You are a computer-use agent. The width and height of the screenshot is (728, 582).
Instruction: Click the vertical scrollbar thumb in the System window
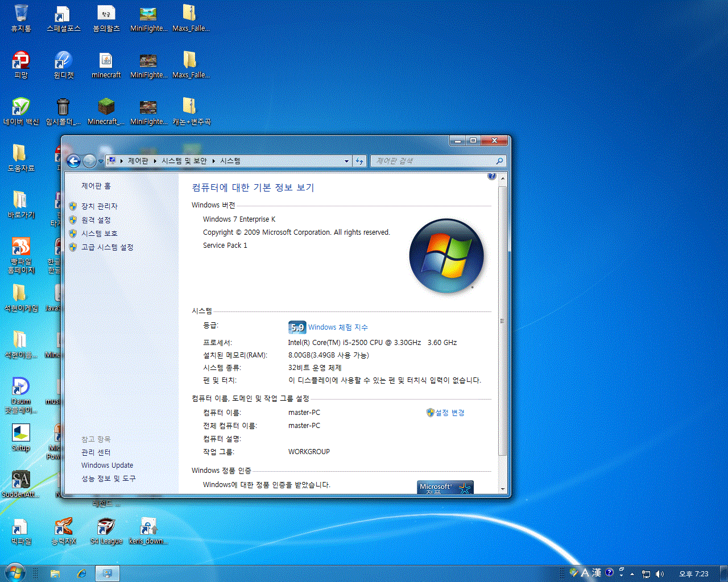click(x=502, y=321)
